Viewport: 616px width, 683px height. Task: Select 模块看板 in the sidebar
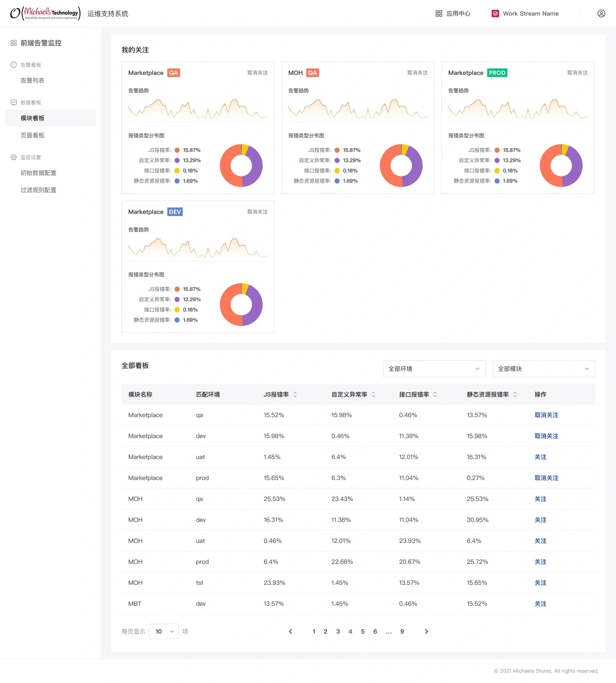point(50,118)
